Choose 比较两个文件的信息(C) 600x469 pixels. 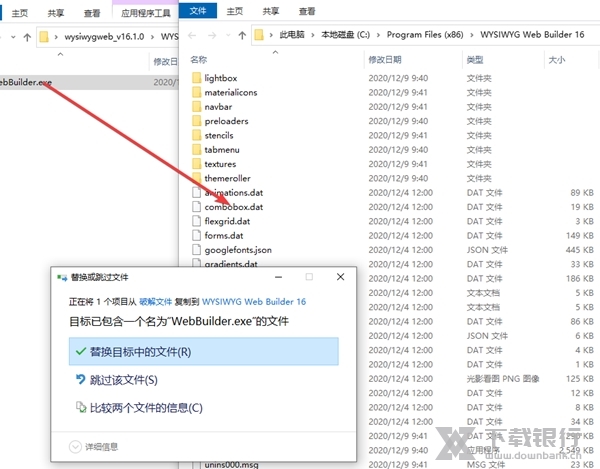[139, 408]
